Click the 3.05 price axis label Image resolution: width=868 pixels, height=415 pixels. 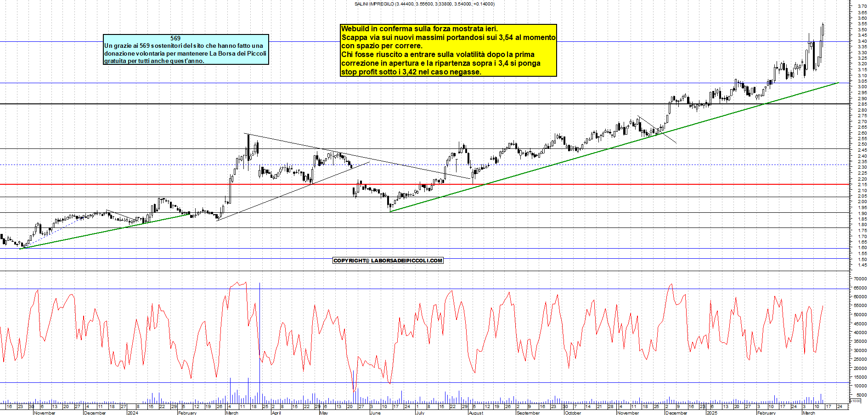(x=862, y=81)
